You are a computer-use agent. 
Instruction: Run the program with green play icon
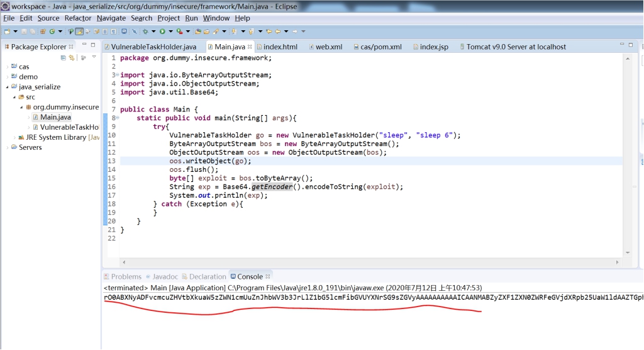click(162, 31)
